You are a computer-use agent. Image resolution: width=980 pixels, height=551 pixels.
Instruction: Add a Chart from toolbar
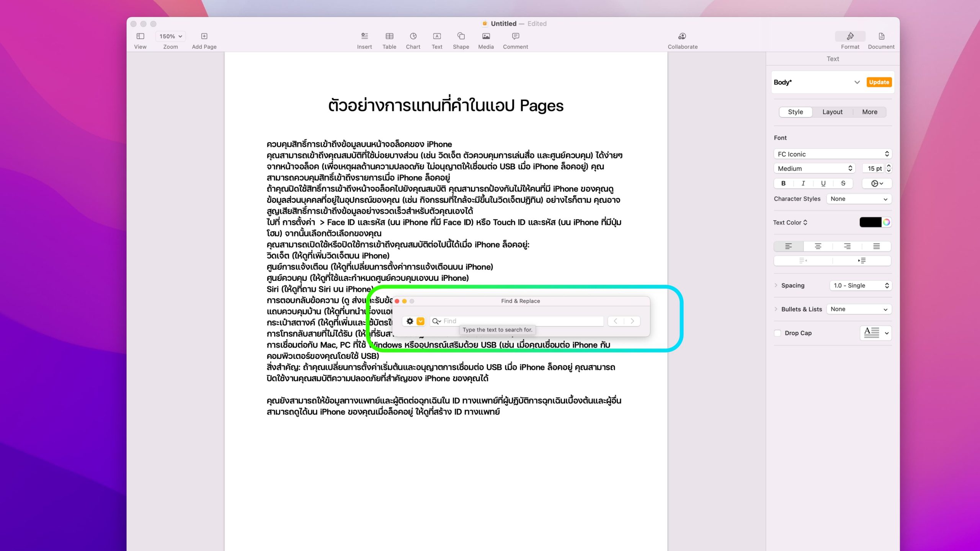[413, 36]
